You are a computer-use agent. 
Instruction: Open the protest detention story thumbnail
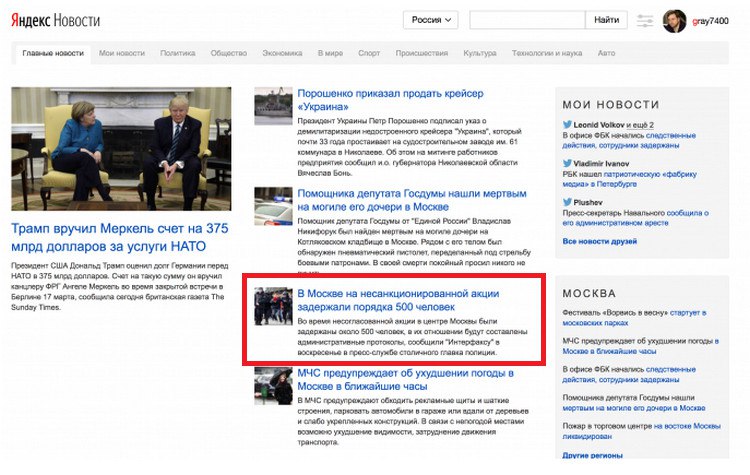point(273,306)
